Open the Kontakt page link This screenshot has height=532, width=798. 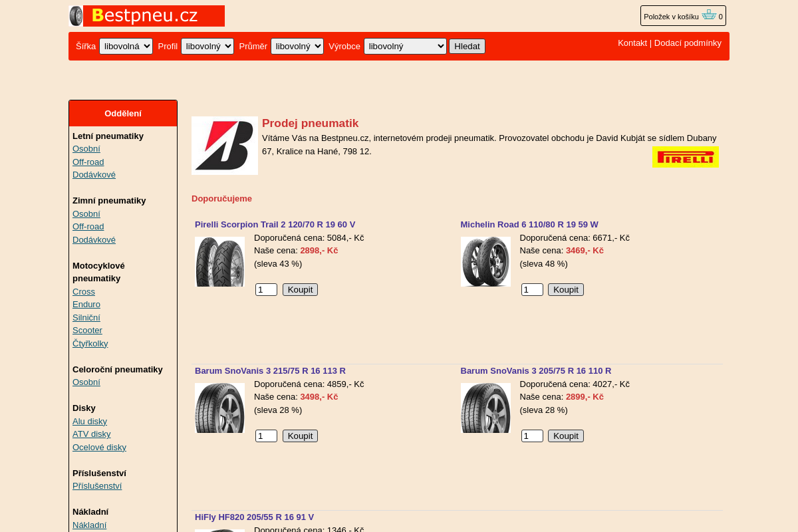point(632,43)
